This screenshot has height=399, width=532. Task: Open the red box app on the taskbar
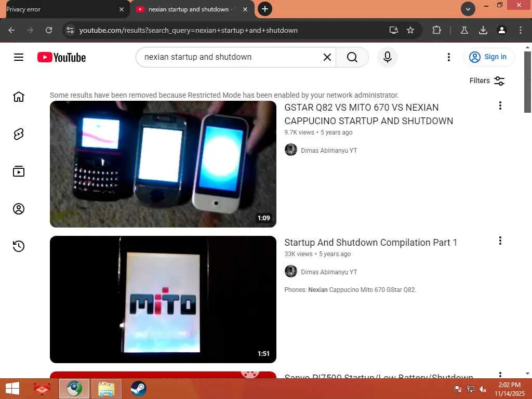point(42,389)
